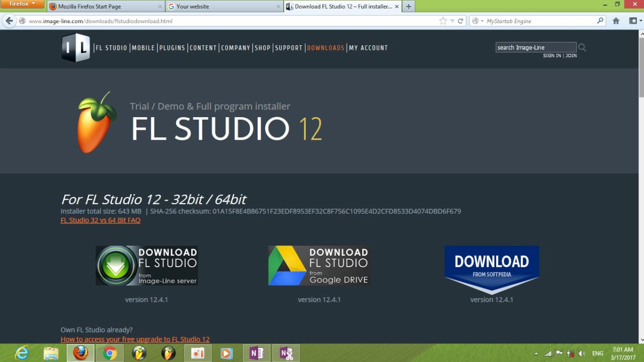Click the search magnifier next to Image-Line search
Screen dimensions: 644x362
click(582, 47)
